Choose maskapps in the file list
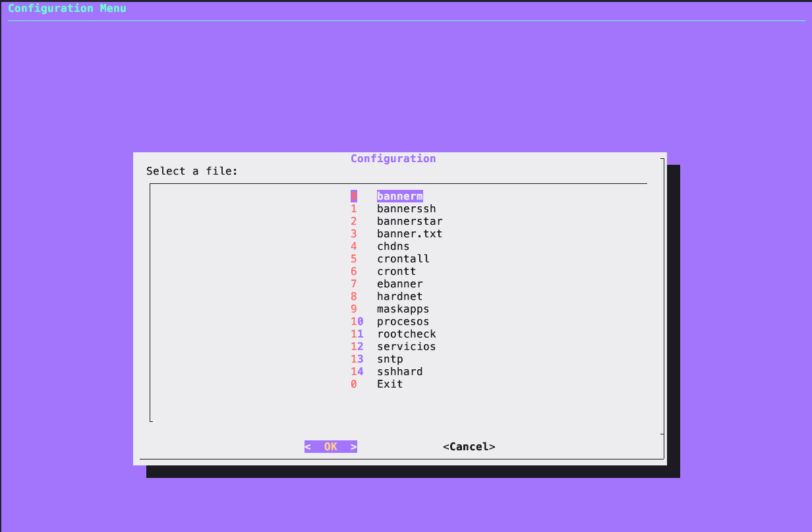 403,309
